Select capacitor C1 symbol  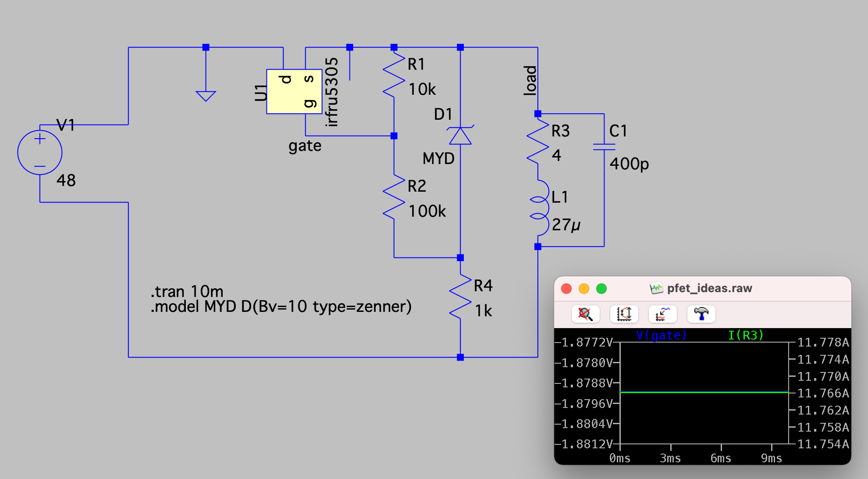(x=604, y=147)
